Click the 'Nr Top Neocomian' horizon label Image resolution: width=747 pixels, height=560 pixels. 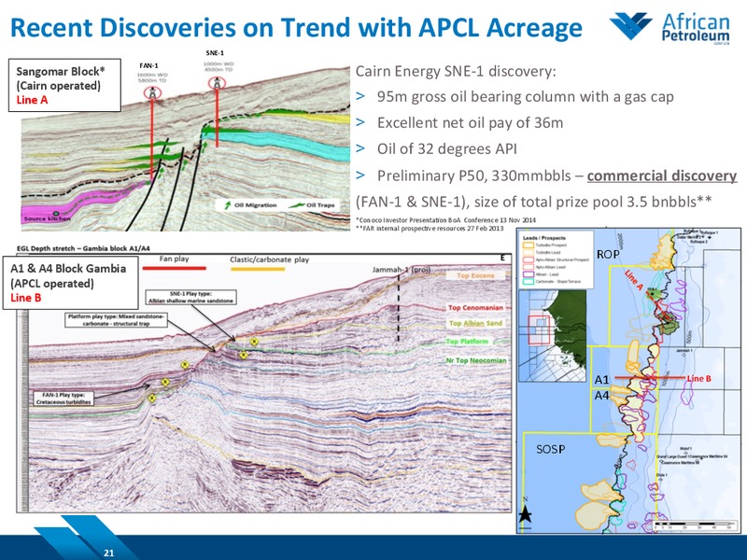476,360
